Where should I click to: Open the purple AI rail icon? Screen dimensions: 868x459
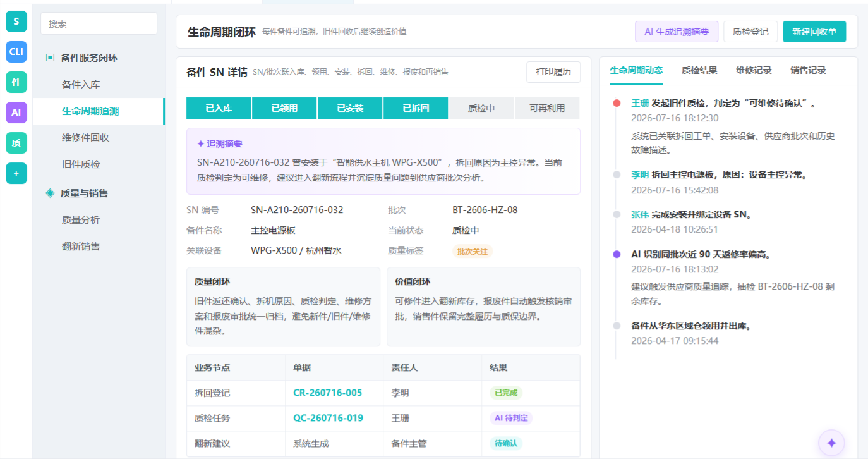coord(16,113)
